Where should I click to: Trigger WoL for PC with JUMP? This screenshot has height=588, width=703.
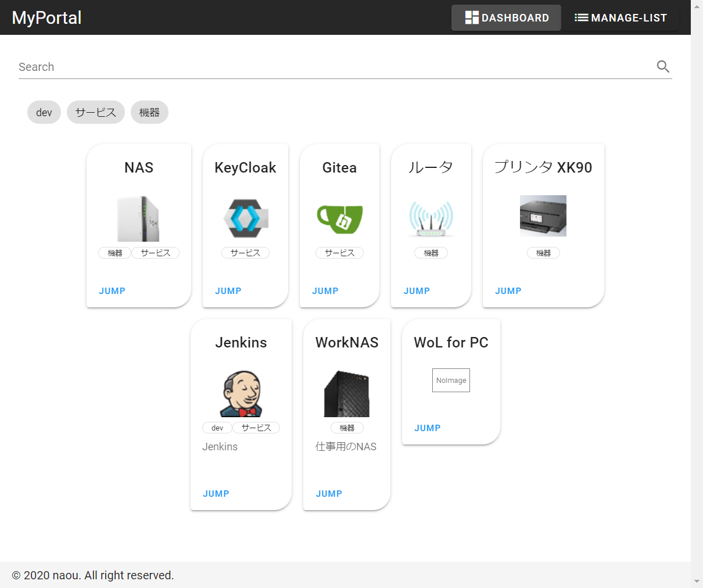[x=427, y=428]
